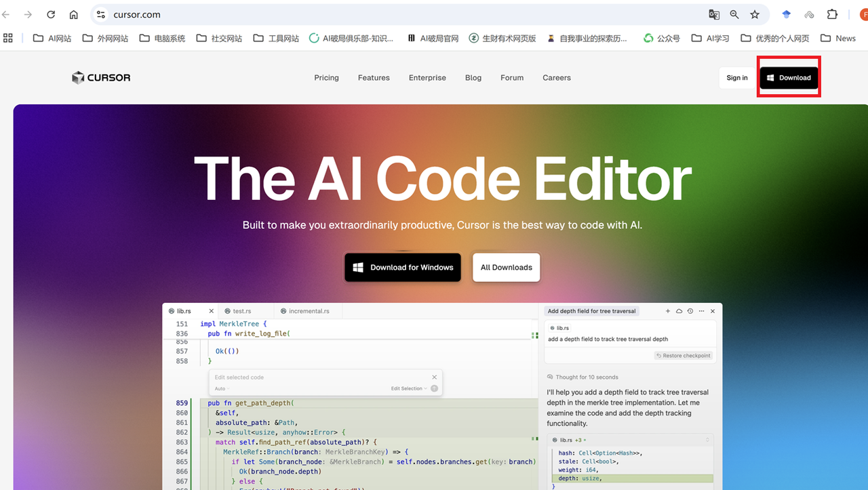Open the Edit Selection dropdown
This screenshot has width=868, height=490.
[x=409, y=388]
